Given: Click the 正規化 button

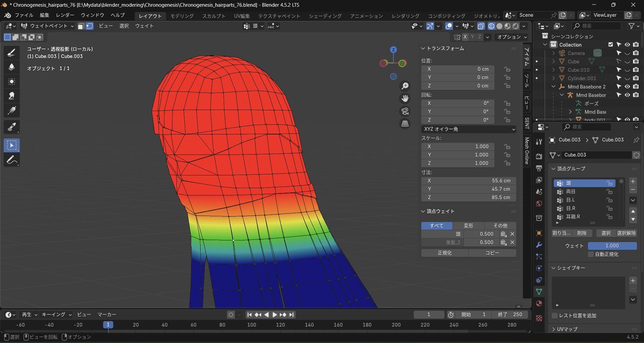Looking at the screenshot, I should (444, 253).
